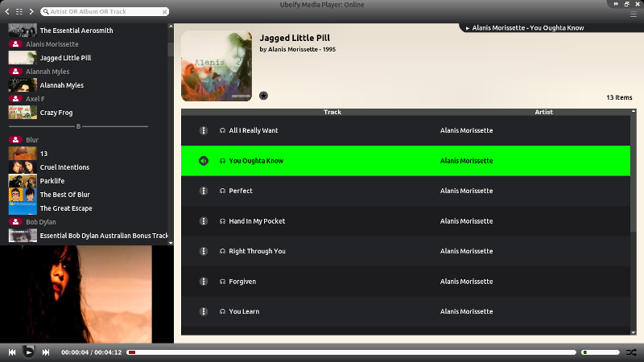The width and height of the screenshot is (644, 362).
Task: Select Axel F artist entry
Action: point(35,99)
